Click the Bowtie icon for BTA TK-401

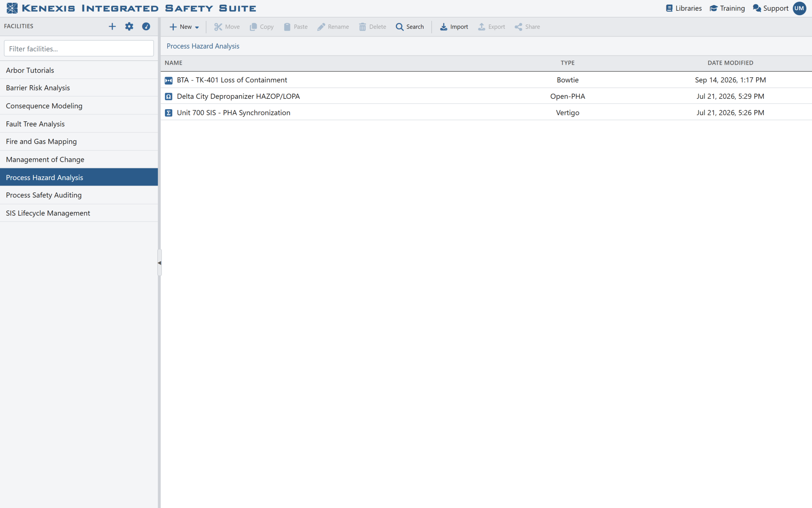(x=169, y=80)
